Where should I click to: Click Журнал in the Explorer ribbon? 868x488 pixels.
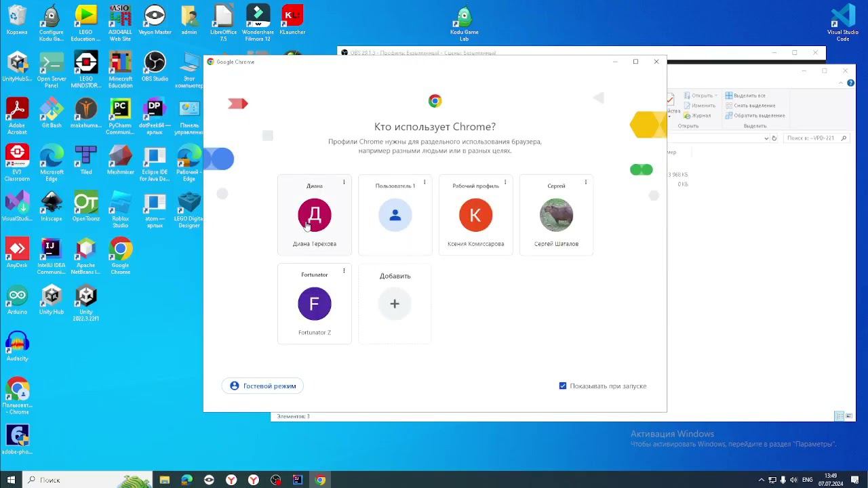697,116
